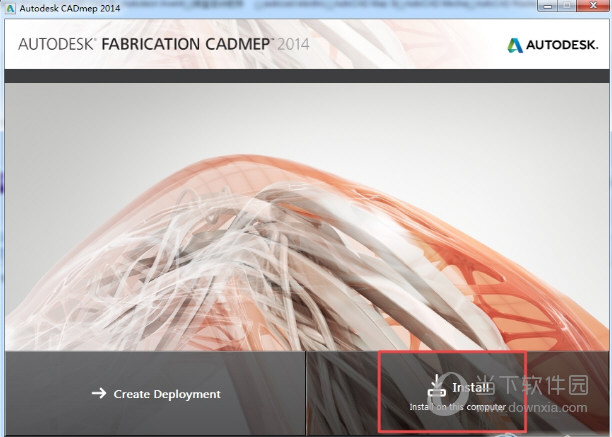This screenshot has width=612, height=437.
Task: Click the Autodesk logo in header
Action: click(552, 45)
